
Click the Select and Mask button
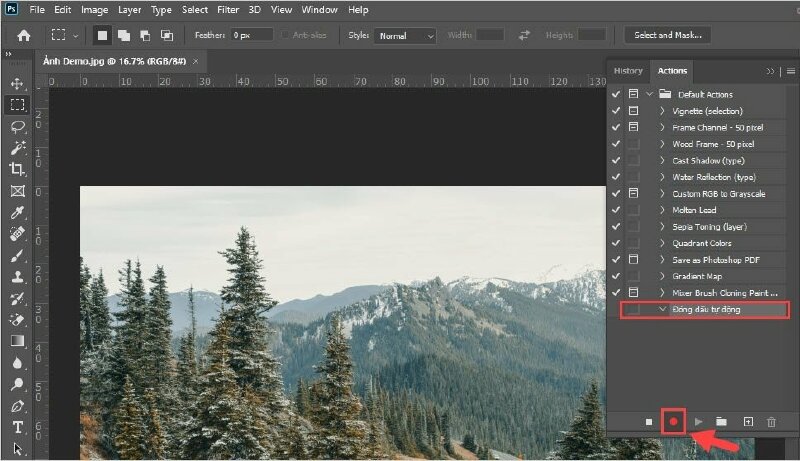coord(667,35)
